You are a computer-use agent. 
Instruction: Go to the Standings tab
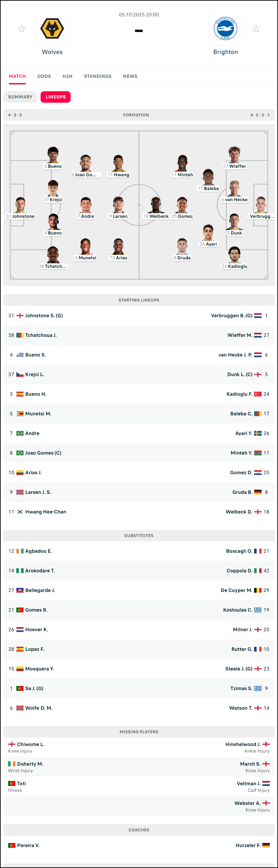click(x=98, y=77)
